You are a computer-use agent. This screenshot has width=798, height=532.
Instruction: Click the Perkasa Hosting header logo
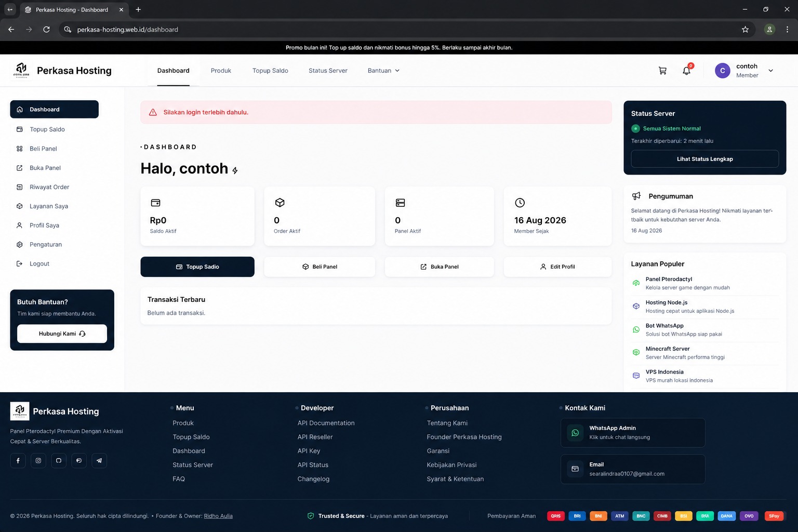tap(21, 70)
